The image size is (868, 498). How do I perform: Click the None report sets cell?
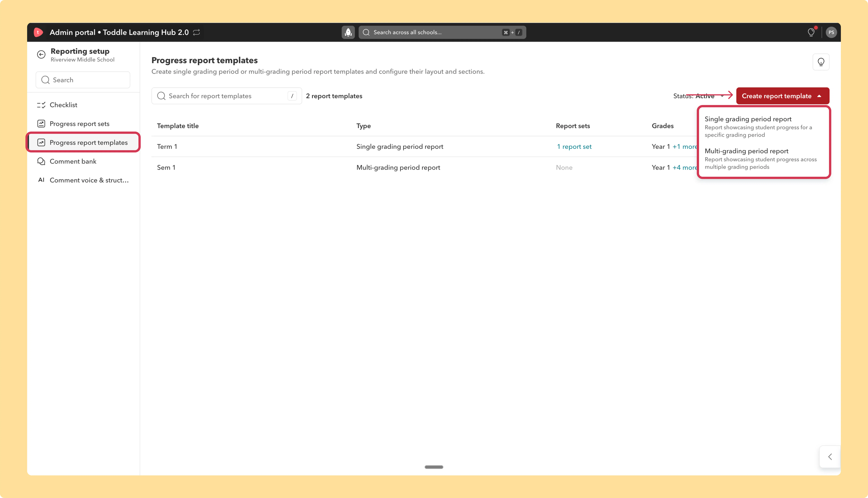(564, 167)
